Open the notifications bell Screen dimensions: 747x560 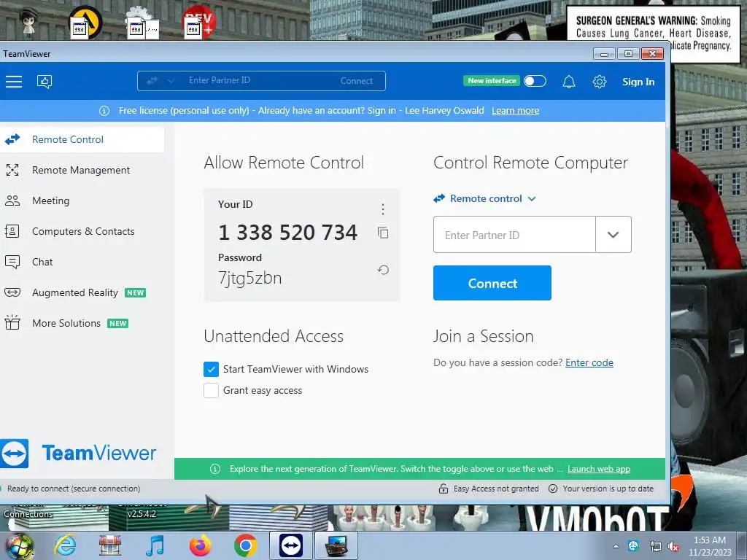coord(569,82)
